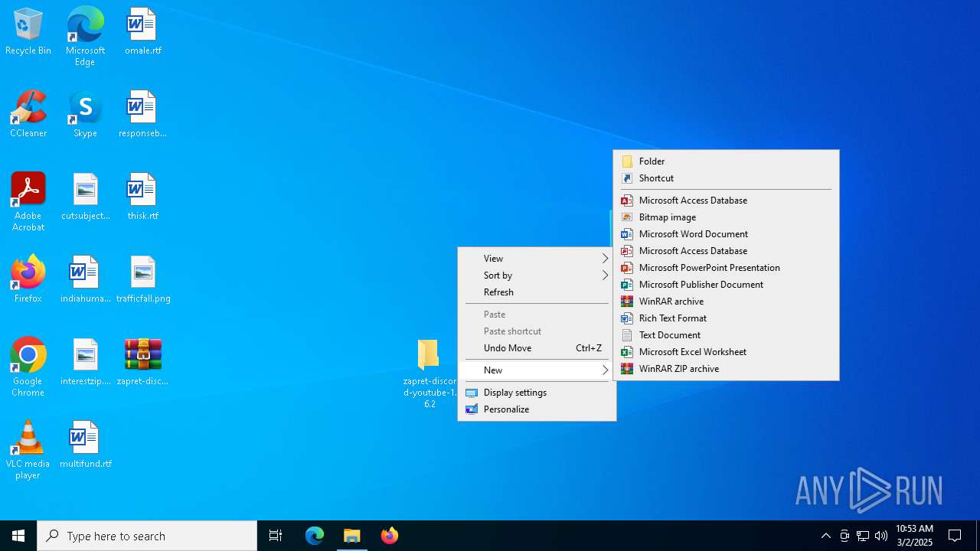Open Display settings from context menu
Screen dimensions: 980x551
coord(537,393)
